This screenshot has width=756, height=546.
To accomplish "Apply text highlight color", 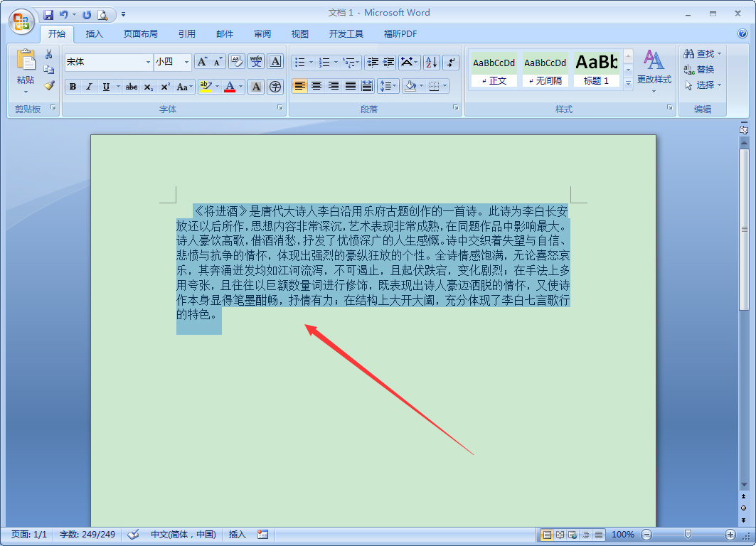I will (x=206, y=87).
